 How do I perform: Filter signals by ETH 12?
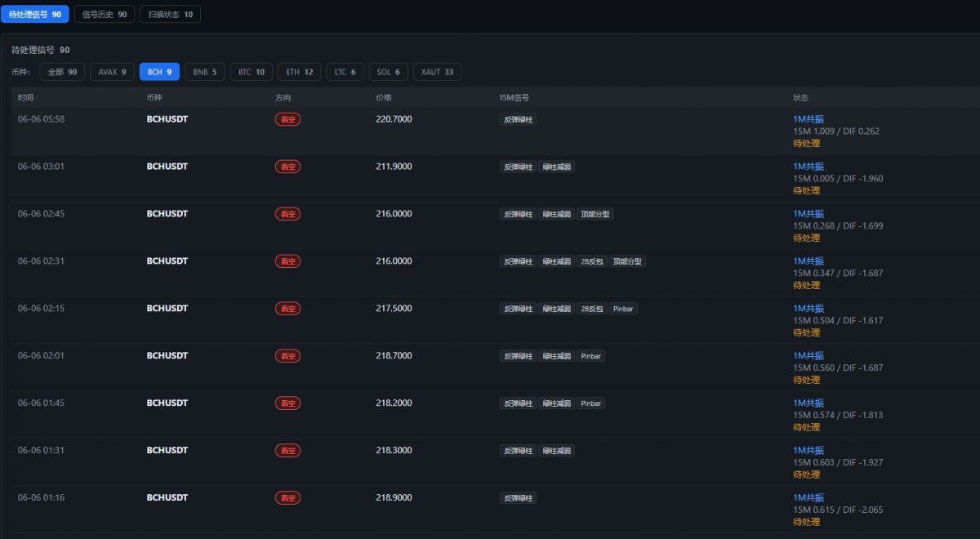[300, 72]
